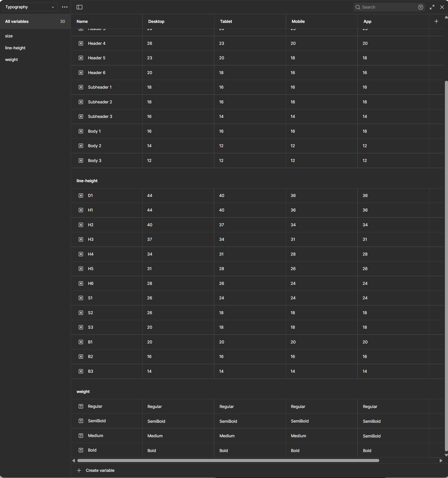This screenshot has height=478, width=448.
Task: Click the Desktop mode column header
Action: click(x=156, y=21)
